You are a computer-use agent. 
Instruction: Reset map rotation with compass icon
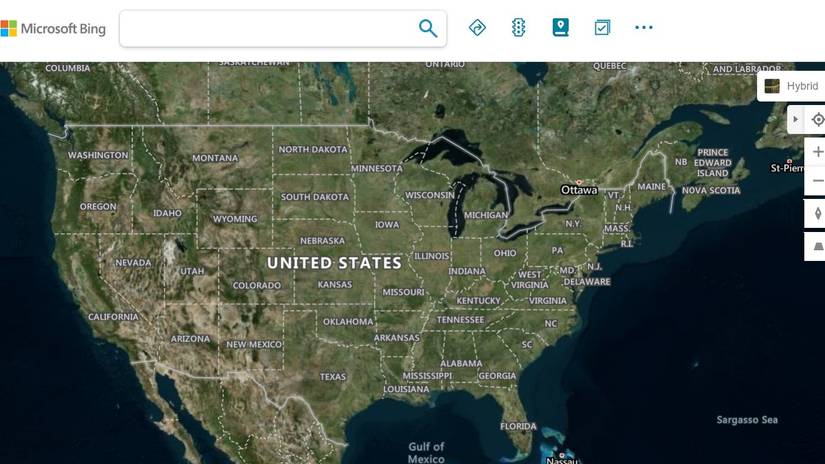point(817,214)
